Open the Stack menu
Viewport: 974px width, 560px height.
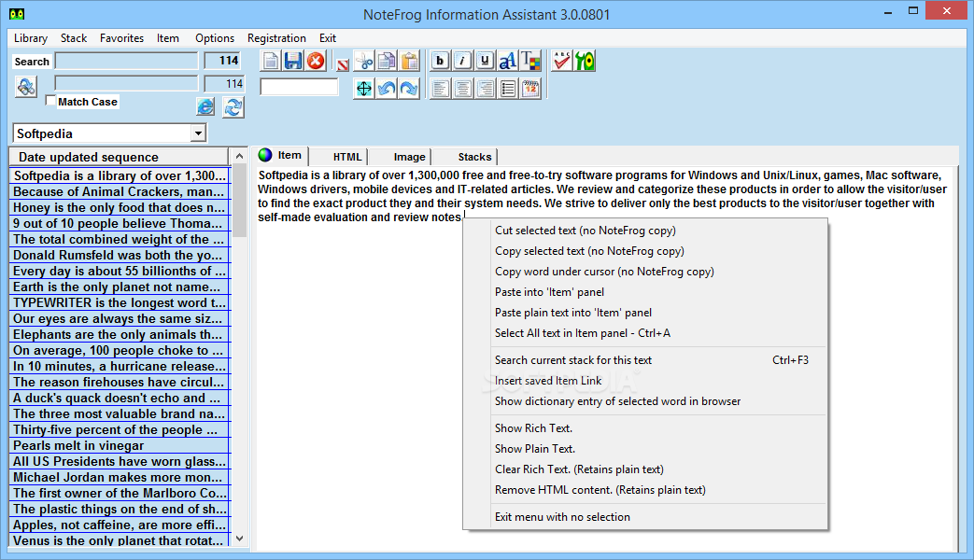coord(73,38)
